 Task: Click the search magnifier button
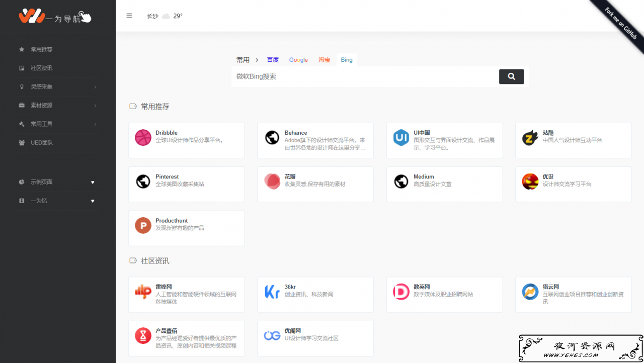pyautogui.click(x=511, y=76)
